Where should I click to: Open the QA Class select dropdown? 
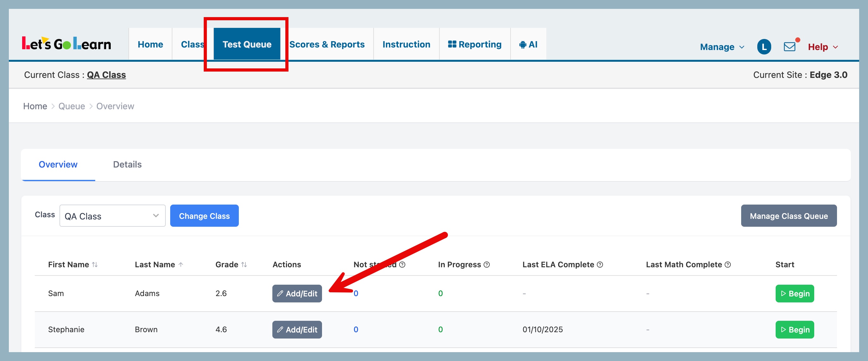[112, 216]
